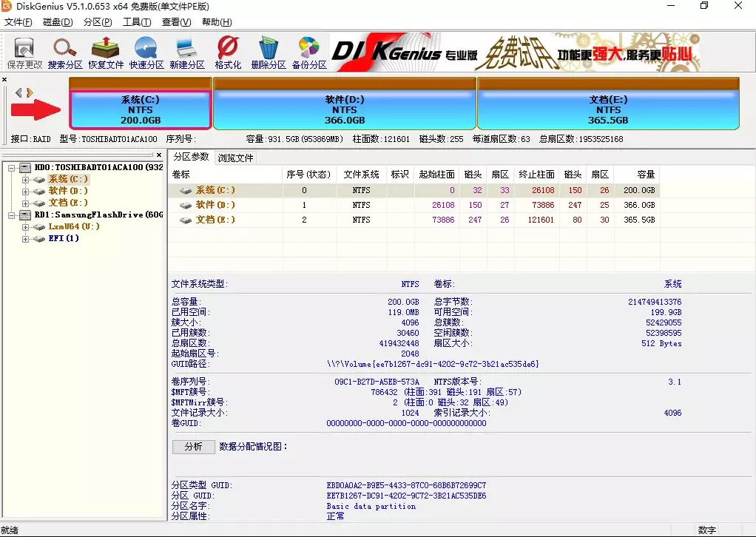Click the 删除分区 (Delete Partition) icon
This screenshot has width=756, height=537.
pyautogui.click(x=267, y=52)
